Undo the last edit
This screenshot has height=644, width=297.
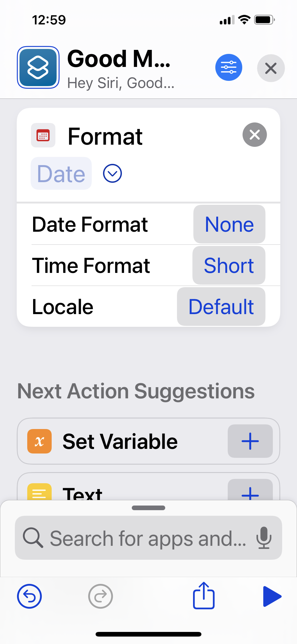[29, 596]
